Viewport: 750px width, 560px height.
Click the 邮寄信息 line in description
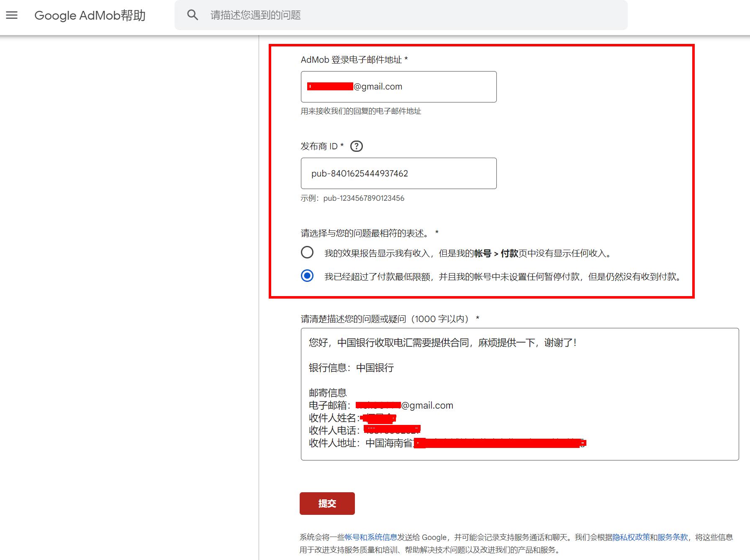(328, 393)
